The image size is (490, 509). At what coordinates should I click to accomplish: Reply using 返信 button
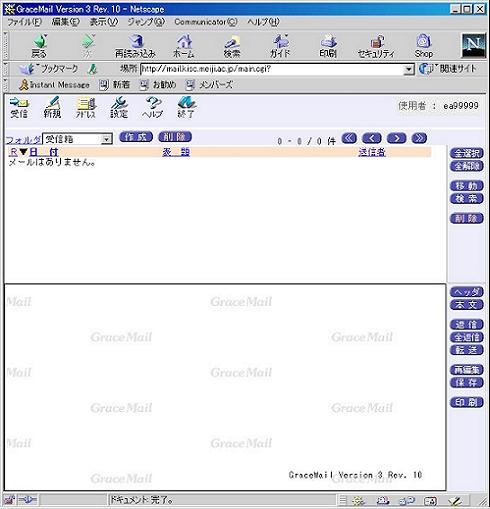tap(467, 324)
